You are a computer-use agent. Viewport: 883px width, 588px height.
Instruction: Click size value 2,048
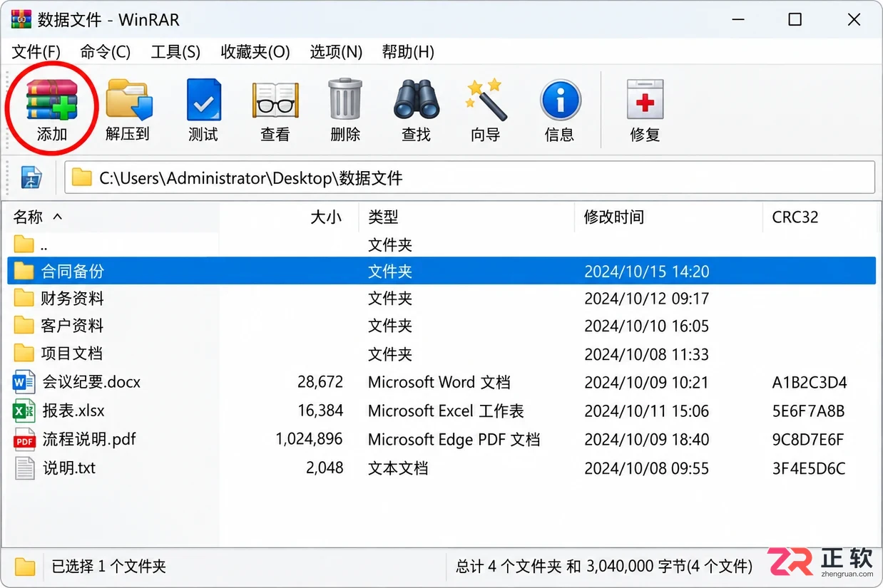[x=325, y=468]
